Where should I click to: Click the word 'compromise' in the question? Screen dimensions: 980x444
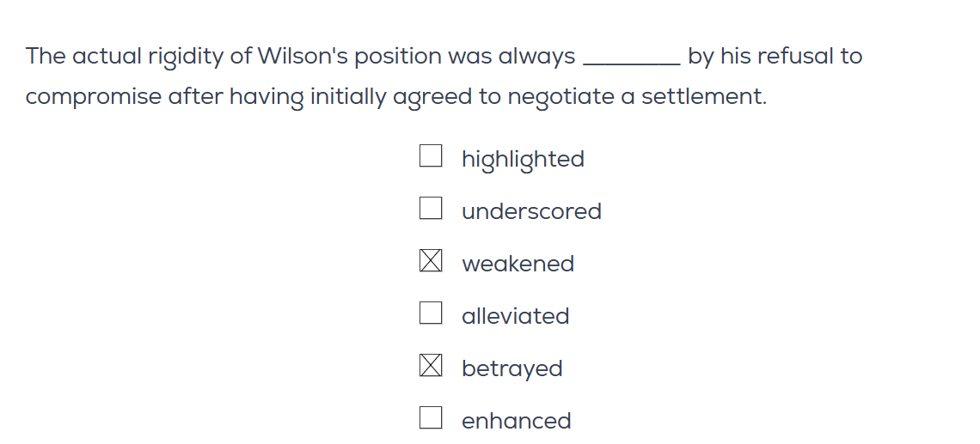(94, 97)
